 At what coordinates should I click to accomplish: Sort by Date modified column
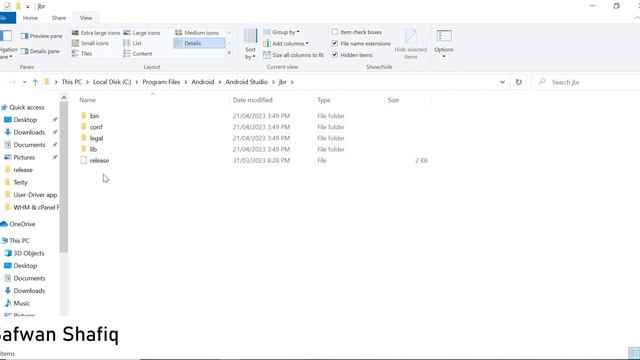253,100
